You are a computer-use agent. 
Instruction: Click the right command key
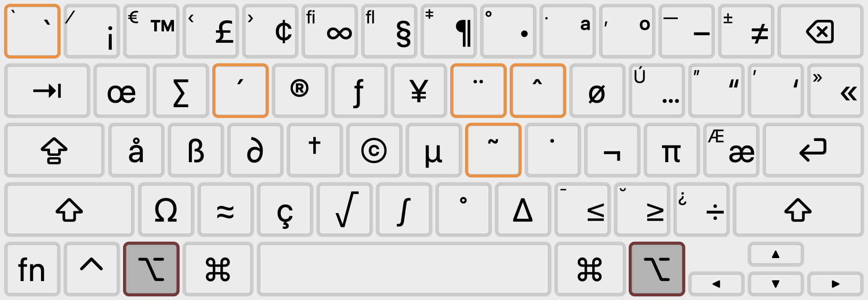590,269
